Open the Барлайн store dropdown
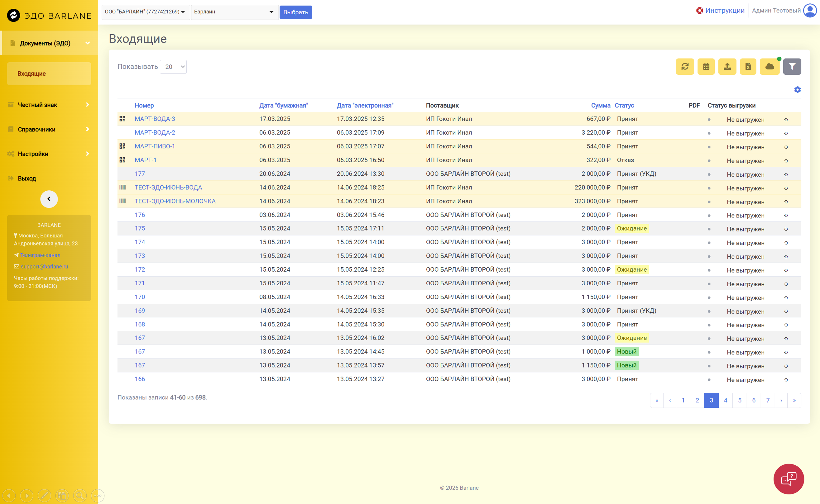This screenshot has height=504, width=820. pos(234,12)
